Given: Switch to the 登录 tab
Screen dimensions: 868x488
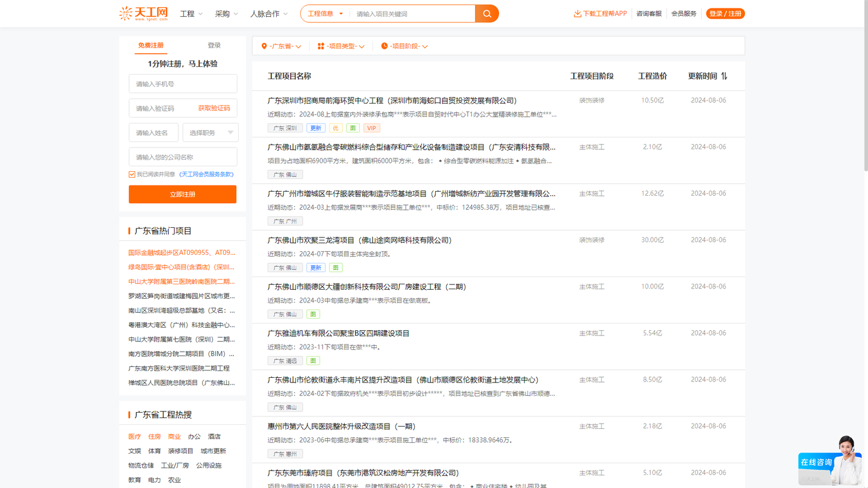Looking at the screenshot, I should (x=214, y=45).
